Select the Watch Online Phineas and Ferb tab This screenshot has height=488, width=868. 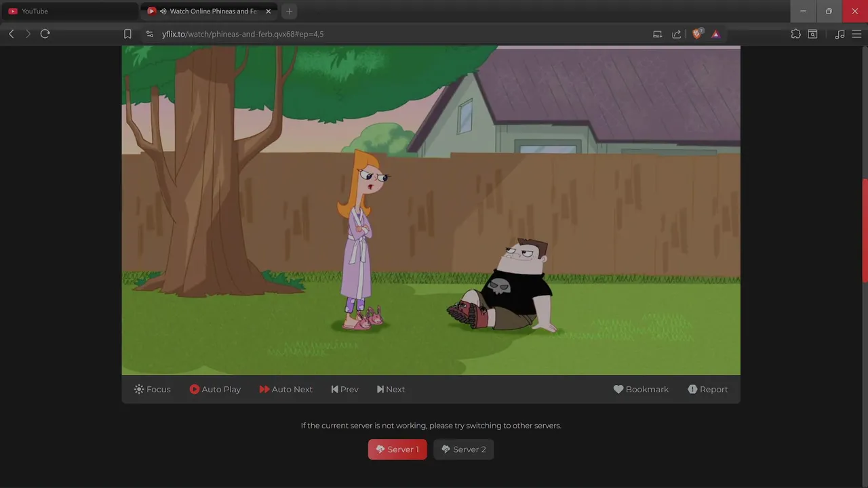(x=209, y=11)
